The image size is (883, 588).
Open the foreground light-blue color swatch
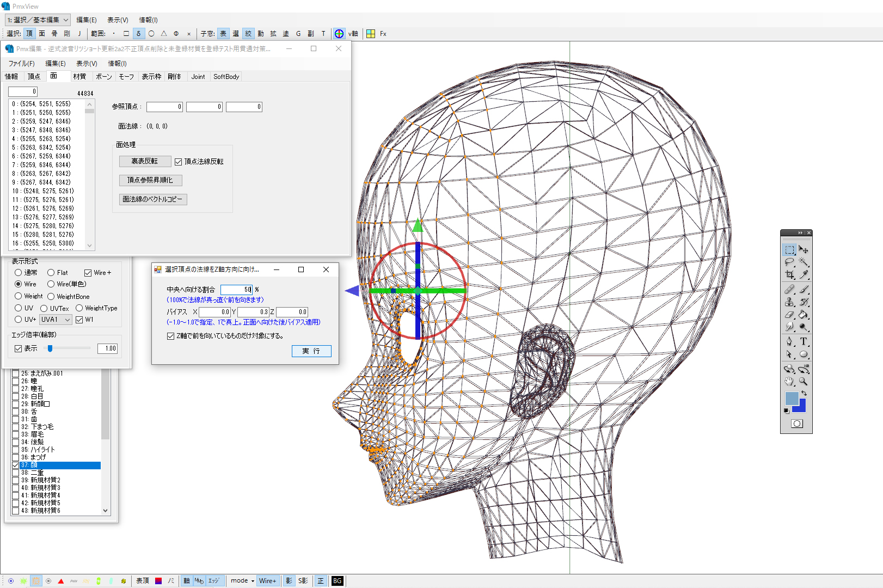pos(792,397)
